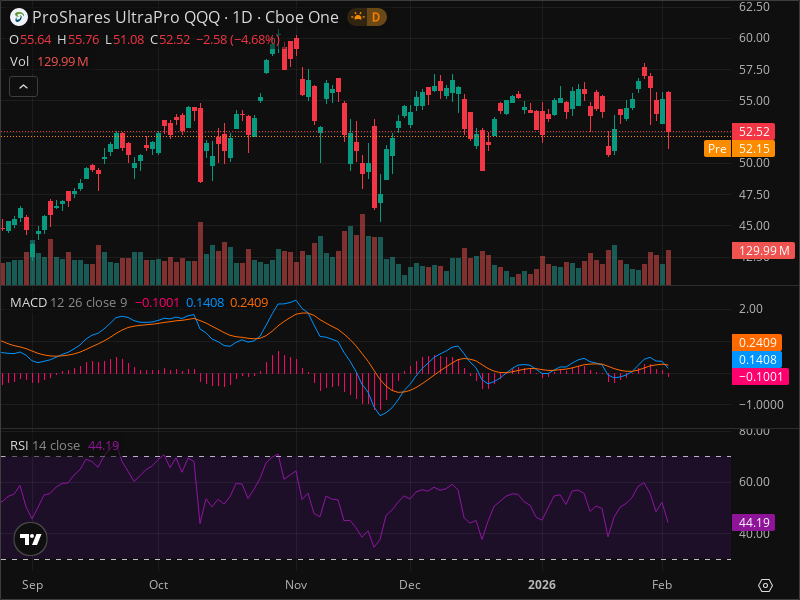The width and height of the screenshot is (800, 600).
Task: Open chart settings gear icon
Action: click(765, 585)
